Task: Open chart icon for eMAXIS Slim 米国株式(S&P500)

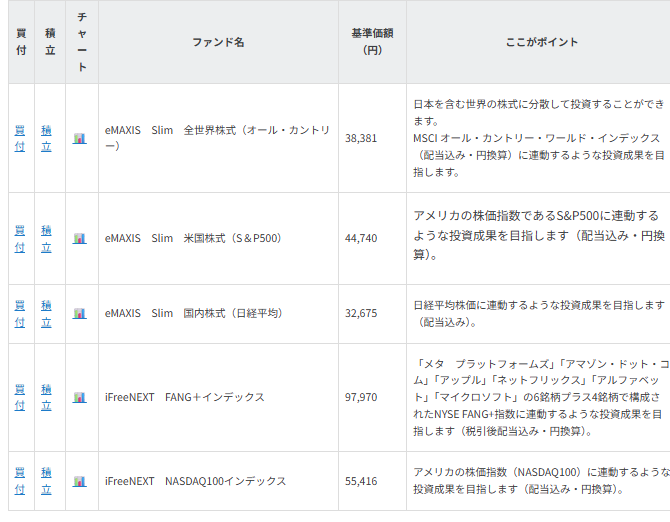Action: click(x=79, y=238)
